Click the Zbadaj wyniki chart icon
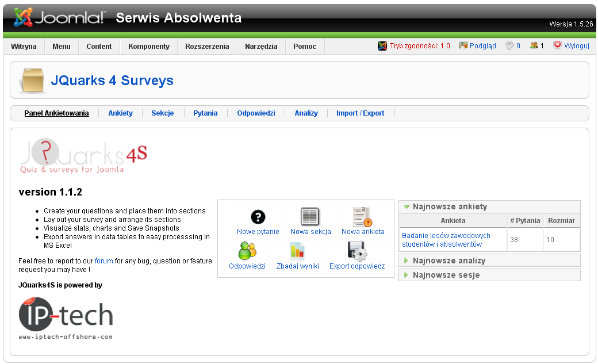The image size is (598, 364). point(297,251)
